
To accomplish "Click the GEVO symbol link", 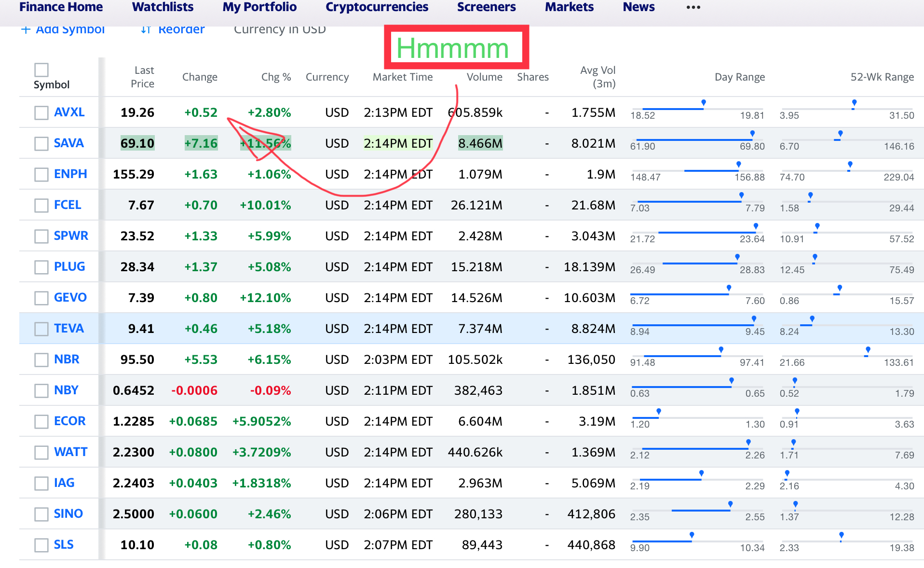I will point(70,298).
